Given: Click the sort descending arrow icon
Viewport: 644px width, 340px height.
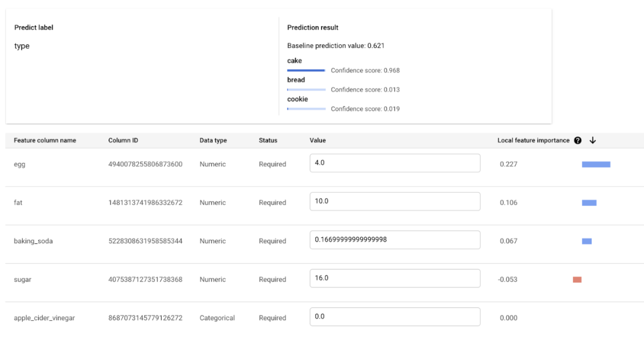Looking at the screenshot, I should [593, 141].
